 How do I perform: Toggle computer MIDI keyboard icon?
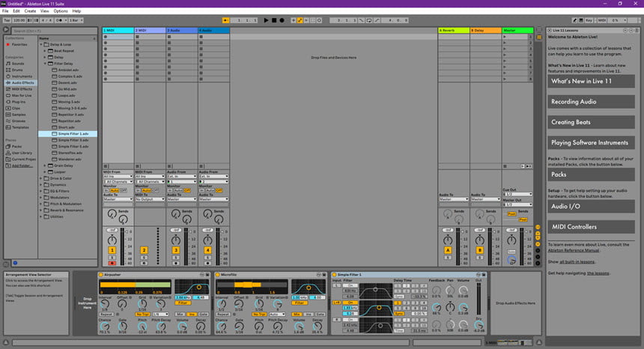pos(581,20)
